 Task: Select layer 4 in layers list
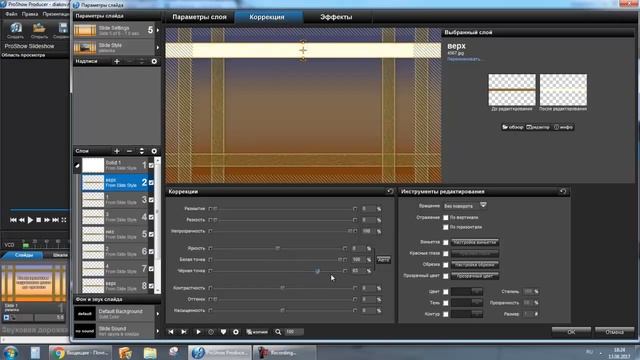[x=114, y=217]
